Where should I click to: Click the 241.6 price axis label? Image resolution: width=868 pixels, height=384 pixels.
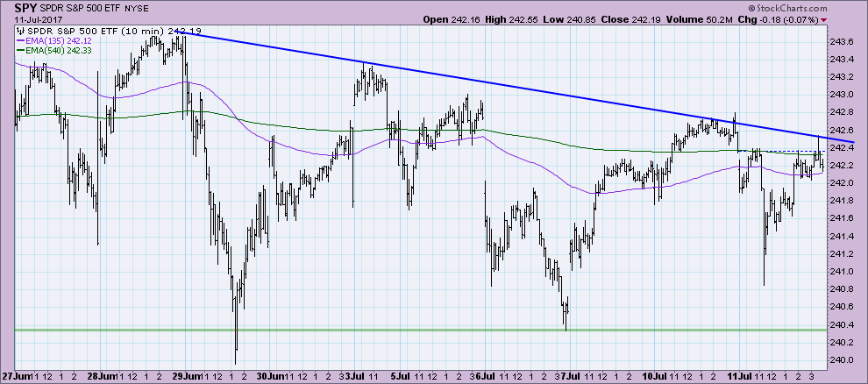[x=841, y=218]
